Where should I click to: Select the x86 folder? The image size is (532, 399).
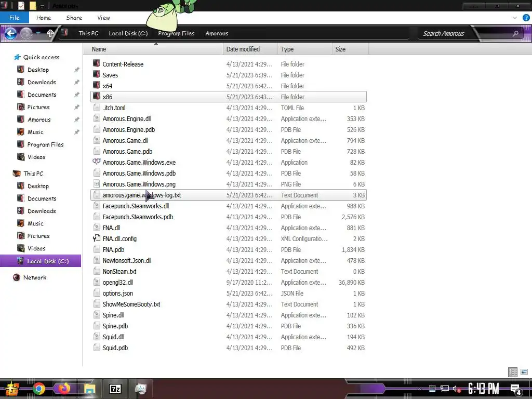click(229, 97)
